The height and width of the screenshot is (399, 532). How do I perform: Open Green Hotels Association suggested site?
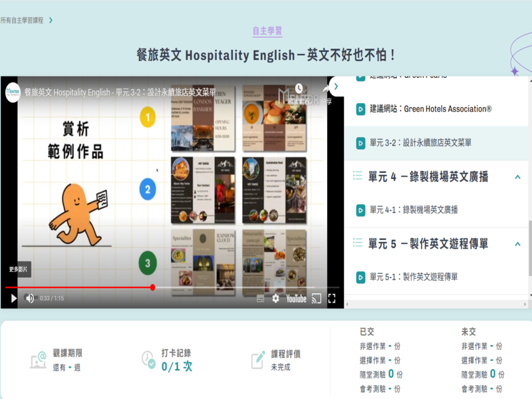coord(430,108)
